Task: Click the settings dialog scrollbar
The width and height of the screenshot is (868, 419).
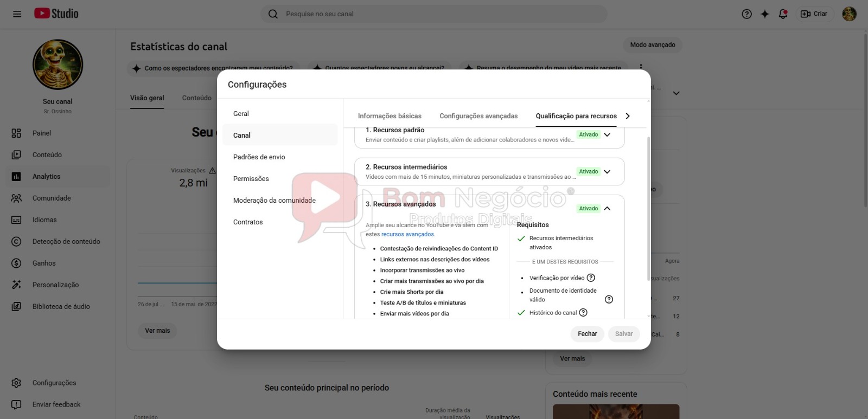Action: (648, 209)
